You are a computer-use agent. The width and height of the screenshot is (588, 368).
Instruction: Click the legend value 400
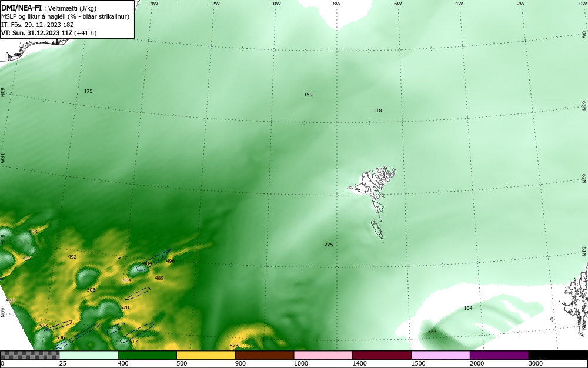pyautogui.click(x=123, y=363)
